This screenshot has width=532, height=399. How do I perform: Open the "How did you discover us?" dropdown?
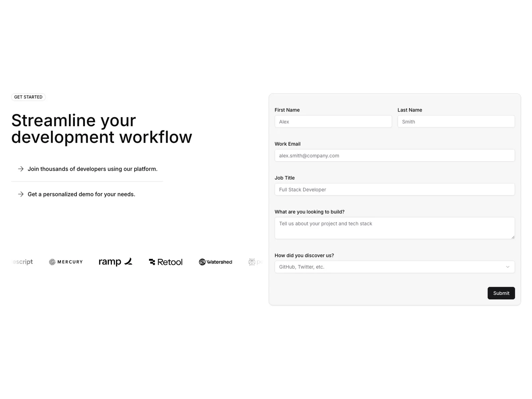coord(394,267)
